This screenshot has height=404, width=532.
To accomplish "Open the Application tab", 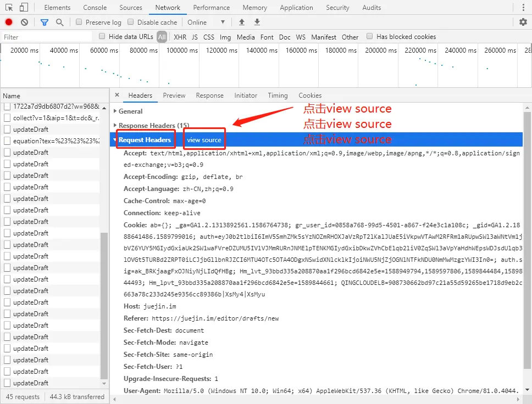I will click(297, 8).
